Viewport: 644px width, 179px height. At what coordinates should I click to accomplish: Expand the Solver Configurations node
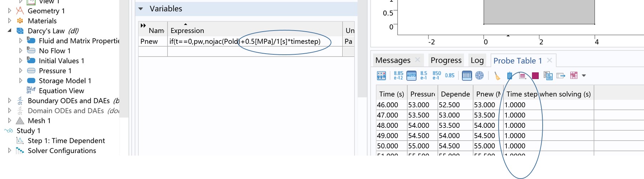pos(10,151)
